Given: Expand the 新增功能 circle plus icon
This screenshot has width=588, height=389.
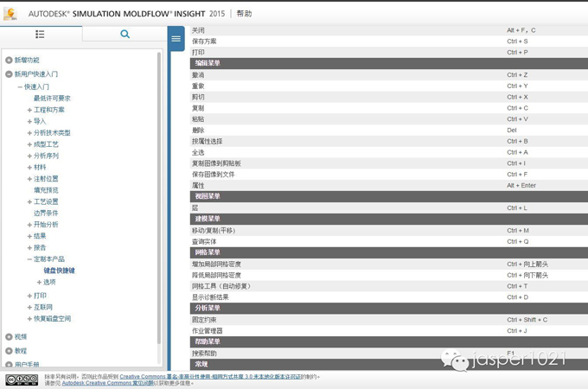Looking at the screenshot, I should pyautogui.click(x=9, y=60).
